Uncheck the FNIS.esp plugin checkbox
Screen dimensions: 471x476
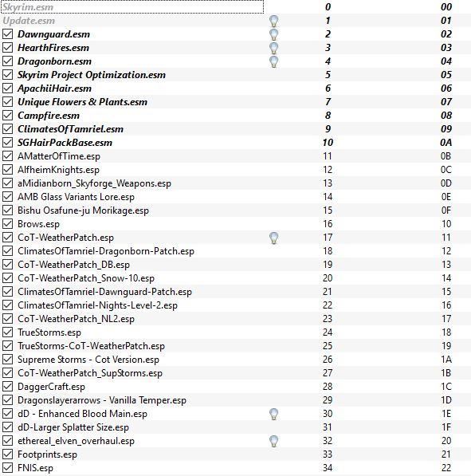pos(8,468)
